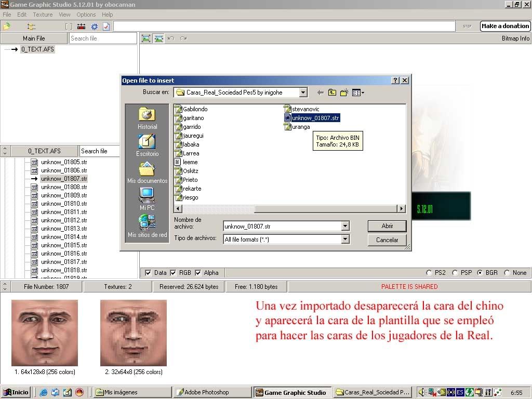The image size is (532, 399).
Task: Switch to Mis imágenes taskbar button
Action: click(132, 393)
